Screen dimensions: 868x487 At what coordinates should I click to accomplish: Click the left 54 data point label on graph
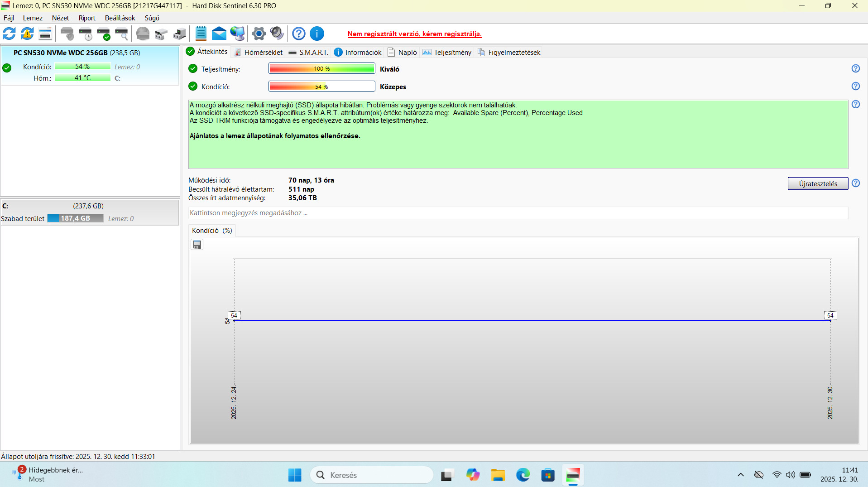[234, 315]
